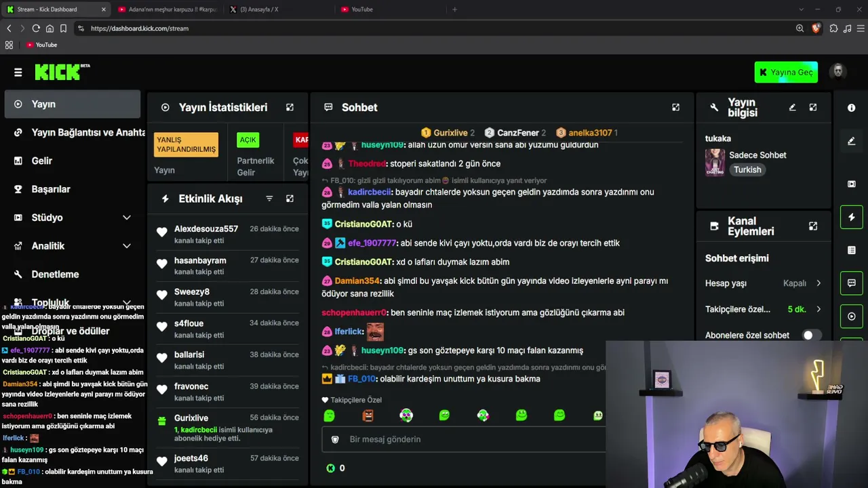
Task: Click Gurixlive in the gifter leaderboard
Action: pos(451,133)
